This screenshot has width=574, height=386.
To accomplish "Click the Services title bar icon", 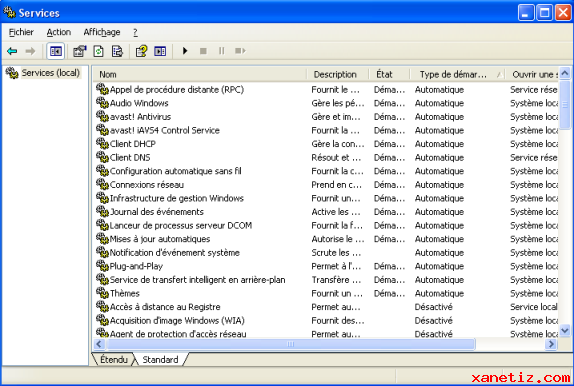I will point(9,13).
